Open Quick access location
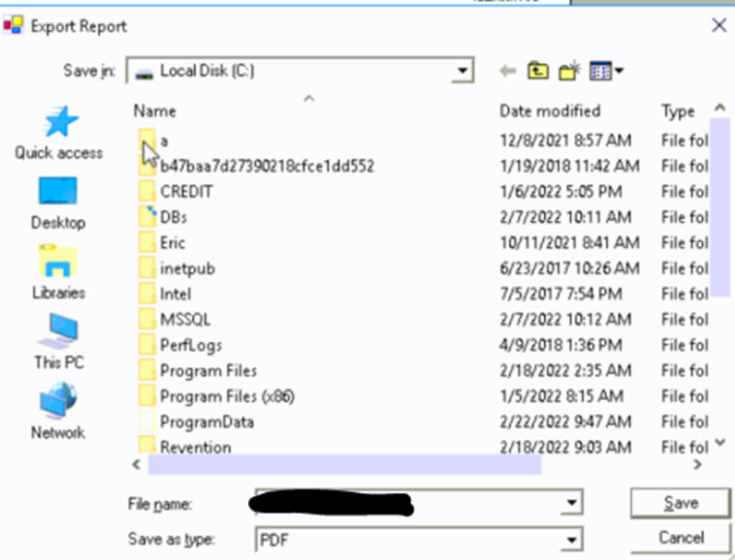The height and width of the screenshot is (560, 735). pyautogui.click(x=58, y=133)
